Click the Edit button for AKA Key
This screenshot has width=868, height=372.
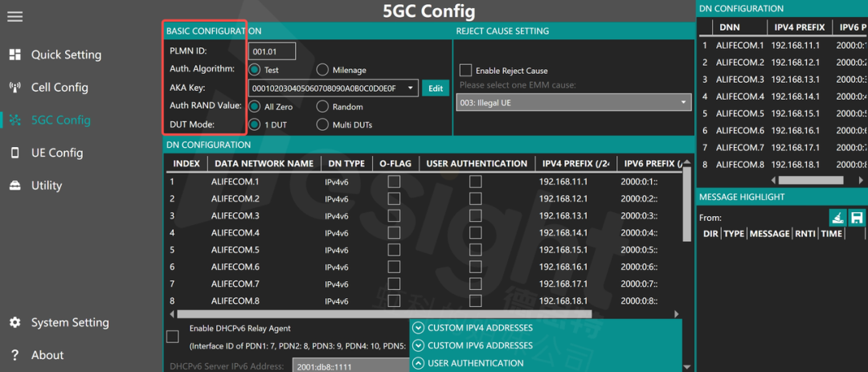435,88
